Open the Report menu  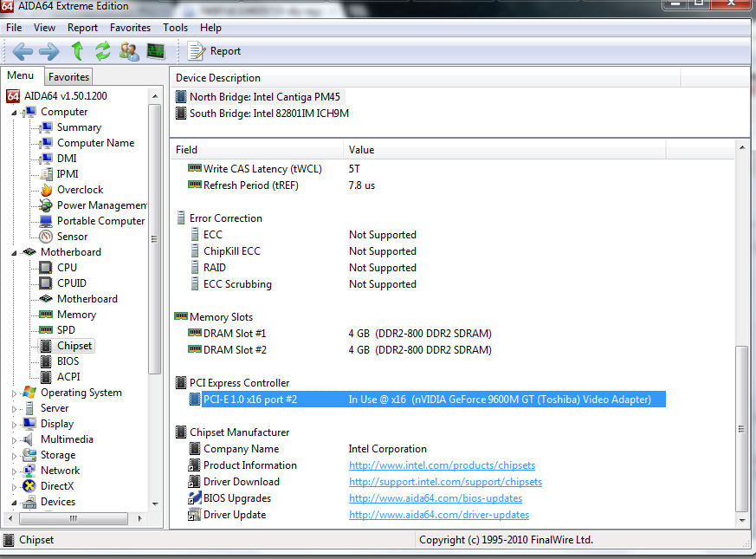(82, 28)
